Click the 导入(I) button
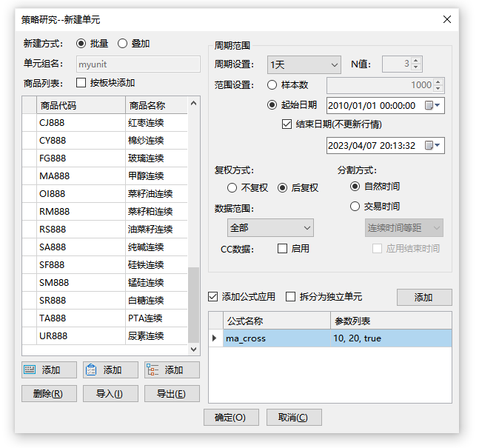499x448 pixels. pos(110,394)
